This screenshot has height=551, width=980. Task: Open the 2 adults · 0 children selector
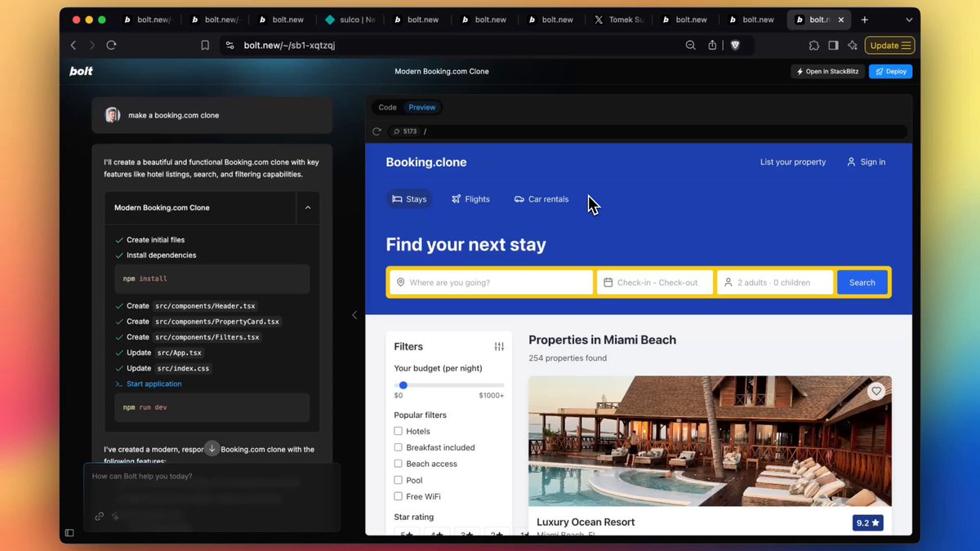[775, 282]
